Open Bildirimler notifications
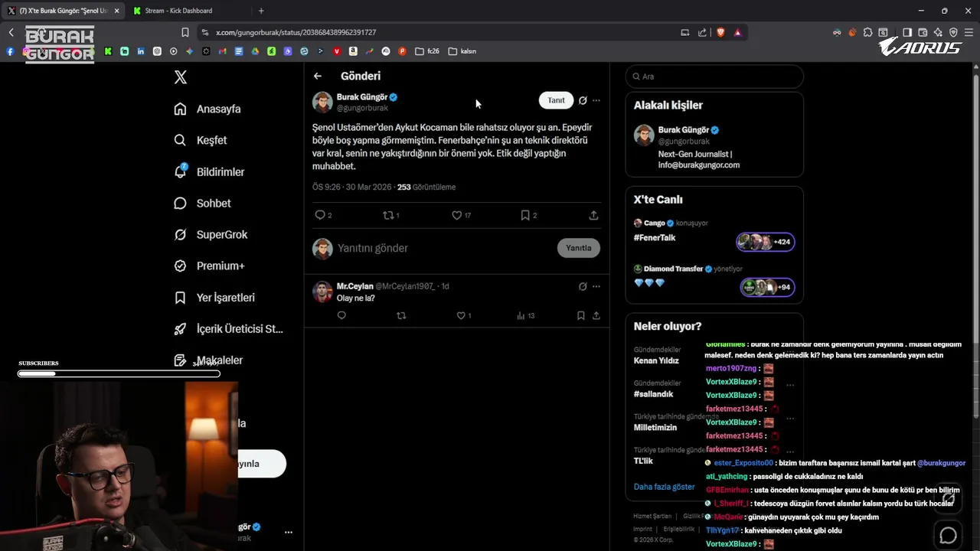This screenshot has width=980, height=551. 209,171
